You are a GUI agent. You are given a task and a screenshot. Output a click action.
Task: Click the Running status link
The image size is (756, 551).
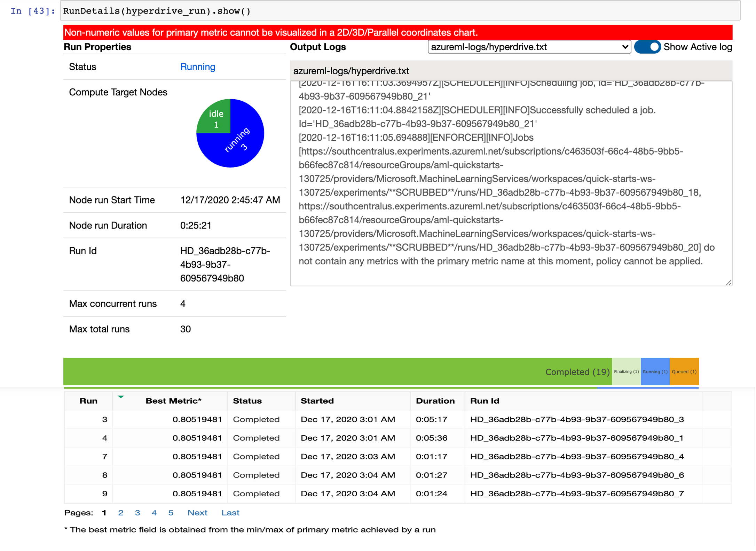point(198,67)
